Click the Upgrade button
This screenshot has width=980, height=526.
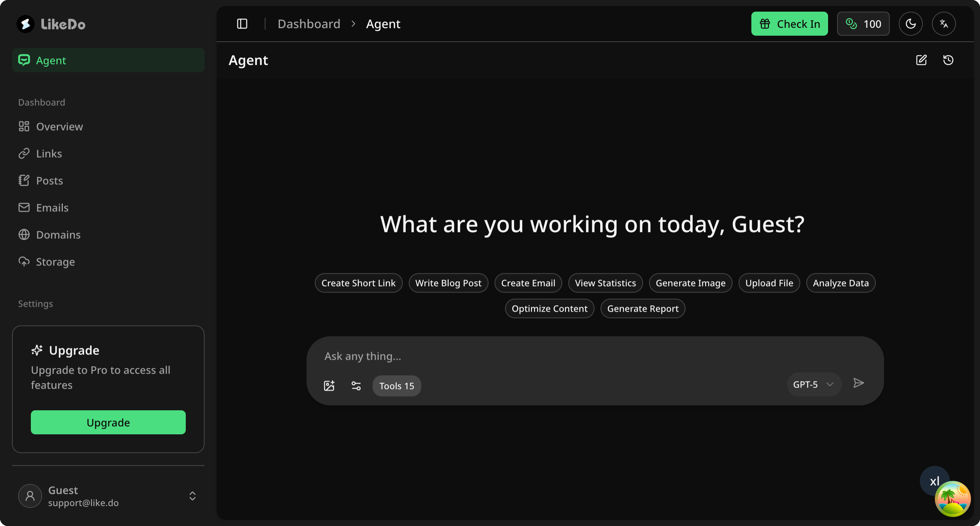[x=108, y=422]
